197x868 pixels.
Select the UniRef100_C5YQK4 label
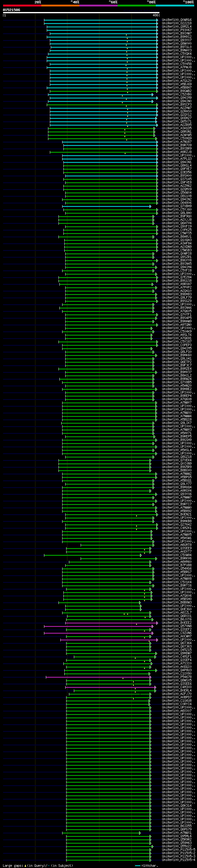(x=177, y=54)
